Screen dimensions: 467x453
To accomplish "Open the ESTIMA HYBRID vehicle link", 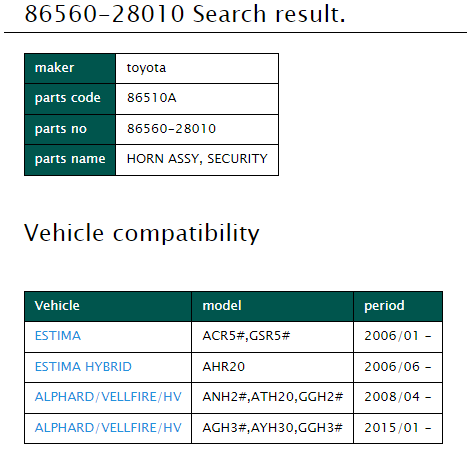I will (x=83, y=367).
